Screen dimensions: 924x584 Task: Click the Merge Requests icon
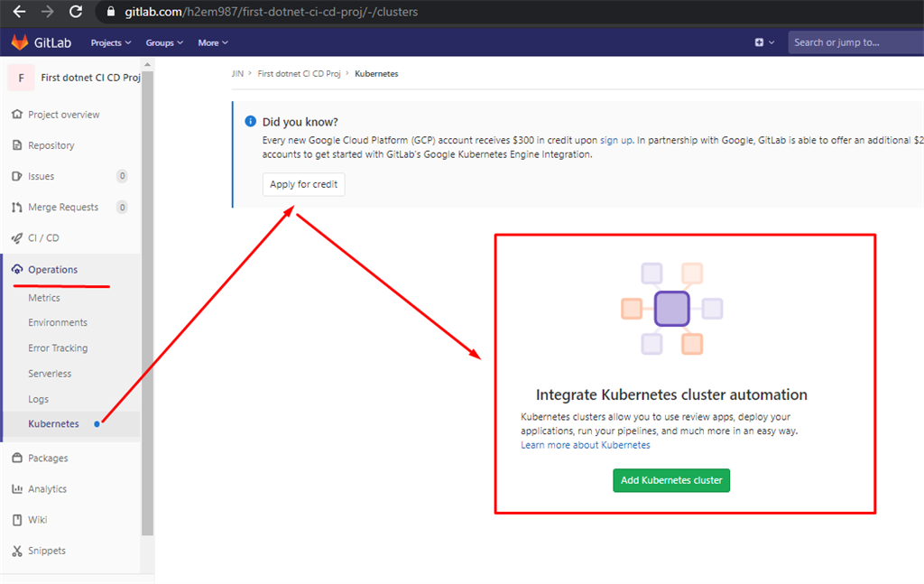click(17, 207)
